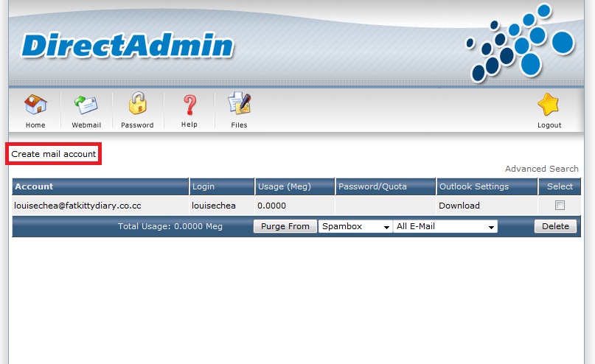Open Webmail envelope icon
Screen dimensions: 595x364
tap(86, 105)
